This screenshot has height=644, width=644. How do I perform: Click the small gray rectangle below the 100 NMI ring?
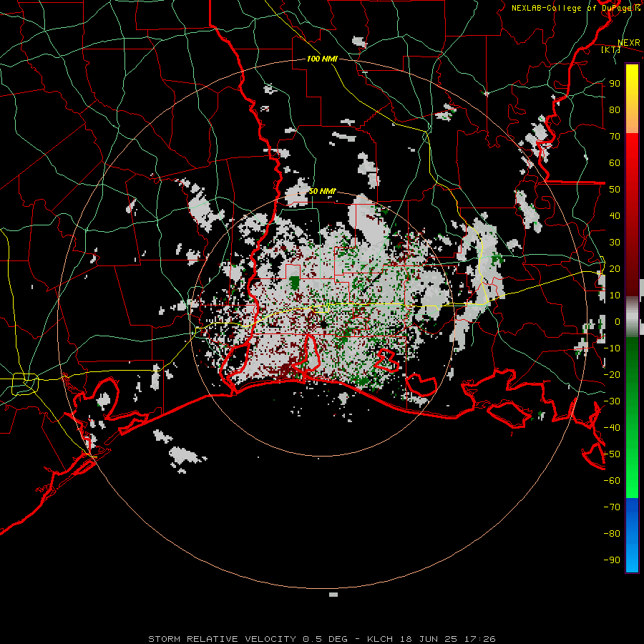pos(333,595)
